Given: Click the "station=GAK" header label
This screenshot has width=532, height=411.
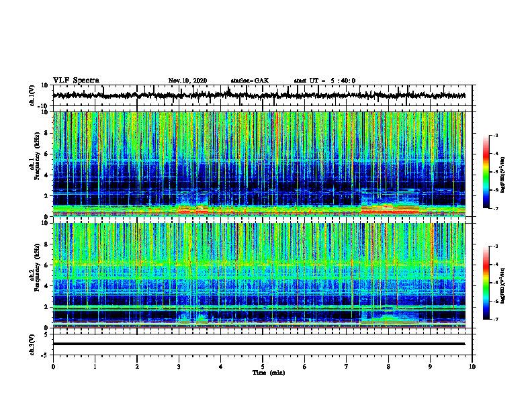Looking at the screenshot, I should pyautogui.click(x=250, y=81).
